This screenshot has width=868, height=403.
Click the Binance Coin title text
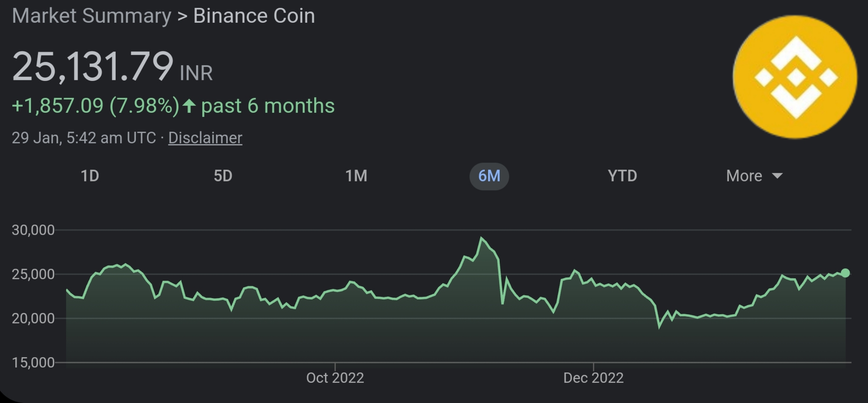[253, 15]
